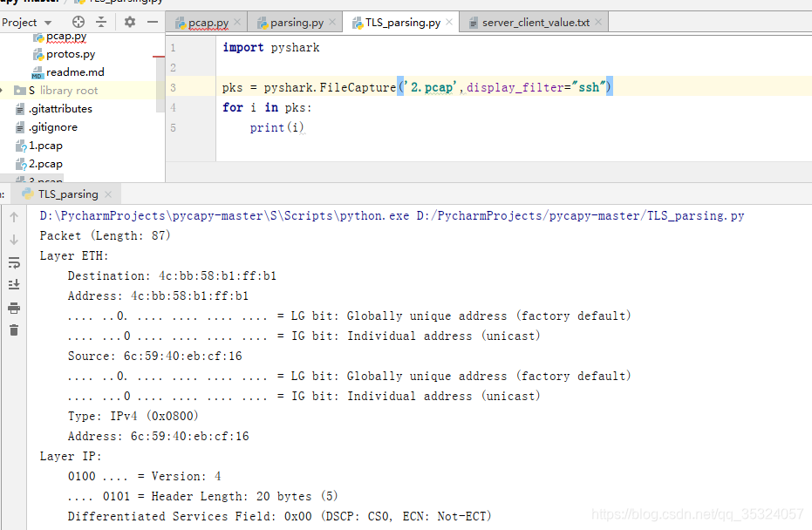Expand the S library root folder
The image size is (812, 530).
(x=2, y=91)
